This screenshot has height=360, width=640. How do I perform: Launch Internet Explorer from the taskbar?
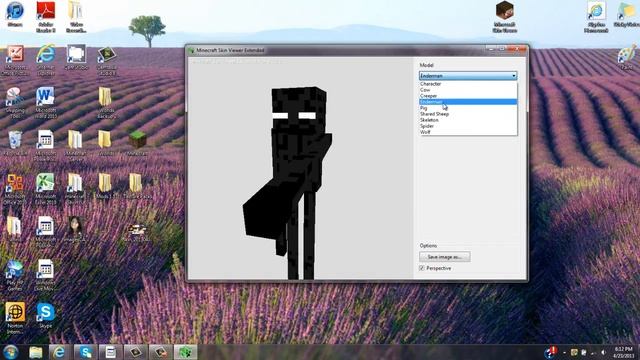point(60,352)
